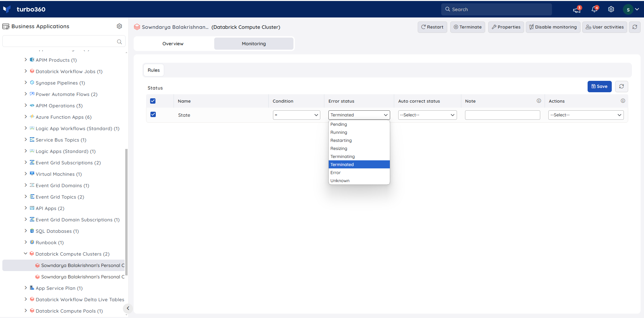644x318 pixels.
Task: Click the refresh icon beside User activities
Action: [x=635, y=27]
